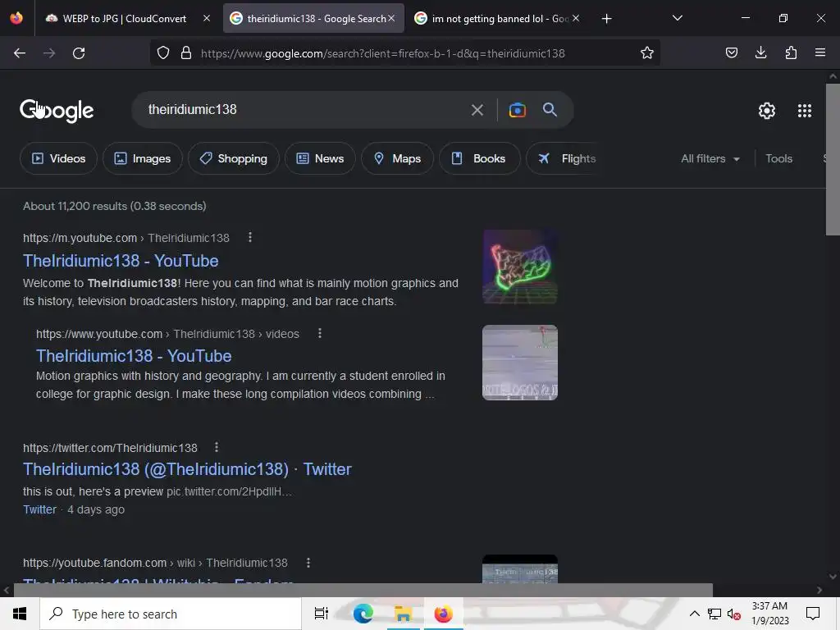The height and width of the screenshot is (630, 840).
Task: Open options for youtube.fandom.com result
Action: pyautogui.click(x=308, y=563)
